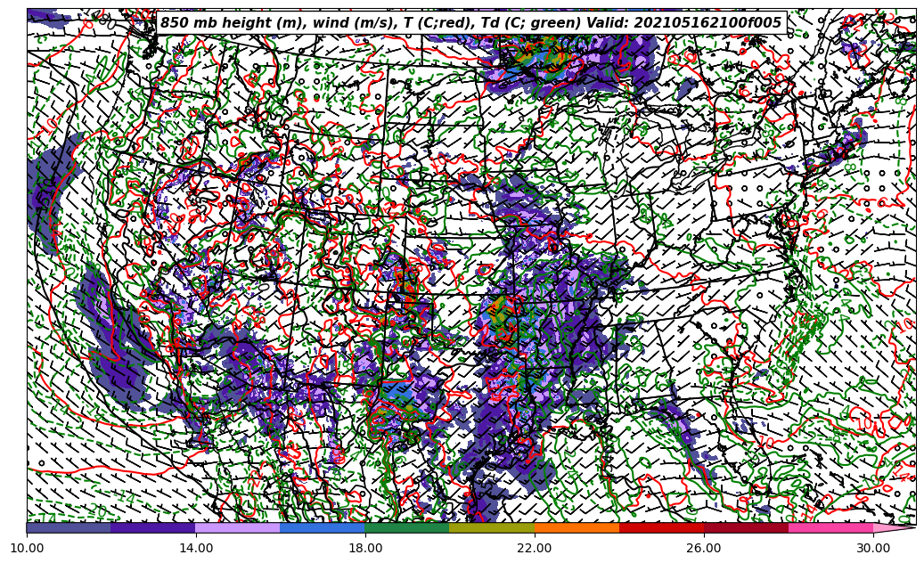Select the 14.00 colorbar tick label
This screenshot has height=563, width=924.
(196, 548)
